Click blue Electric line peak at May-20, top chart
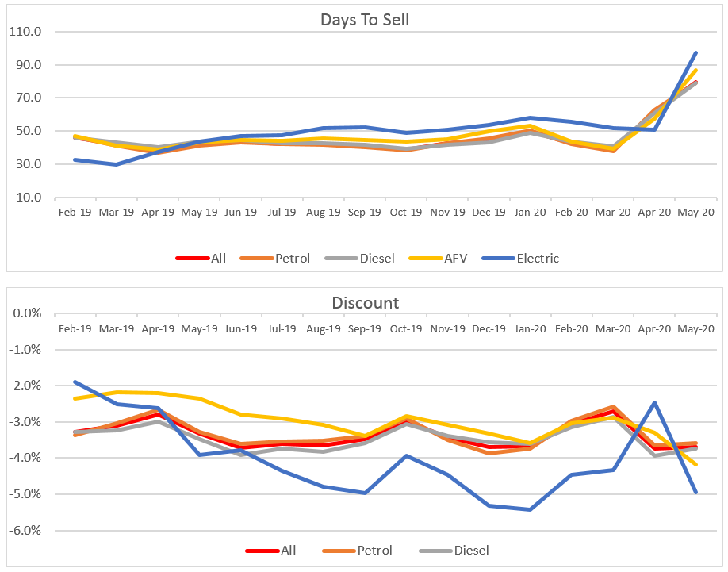The height and width of the screenshot is (572, 728). pyautogui.click(x=695, y=53)
